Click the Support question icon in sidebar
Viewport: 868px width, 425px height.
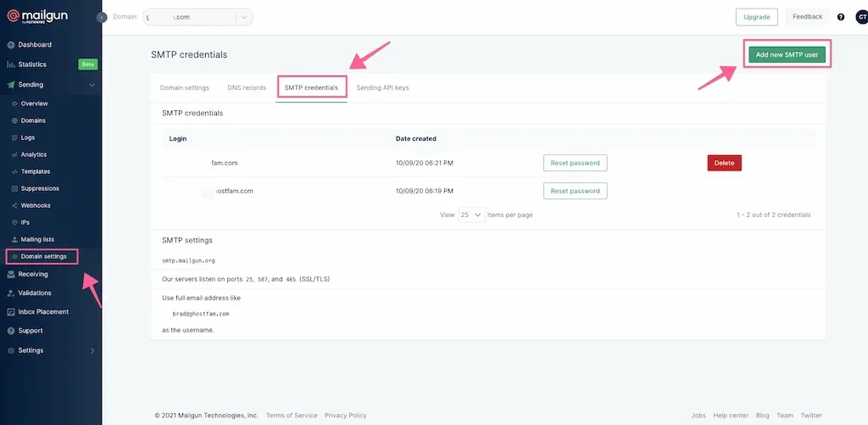[10, 331]
